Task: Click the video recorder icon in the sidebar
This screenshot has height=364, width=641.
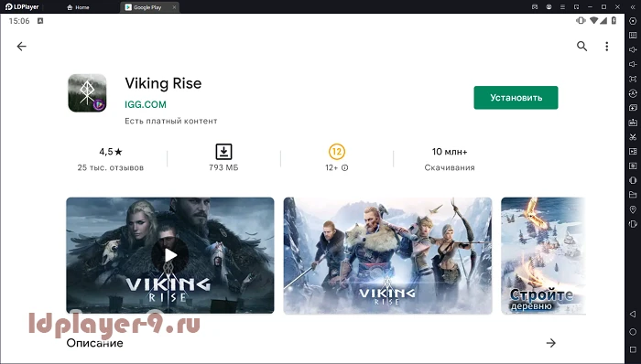Action: (x=633, y=152)
